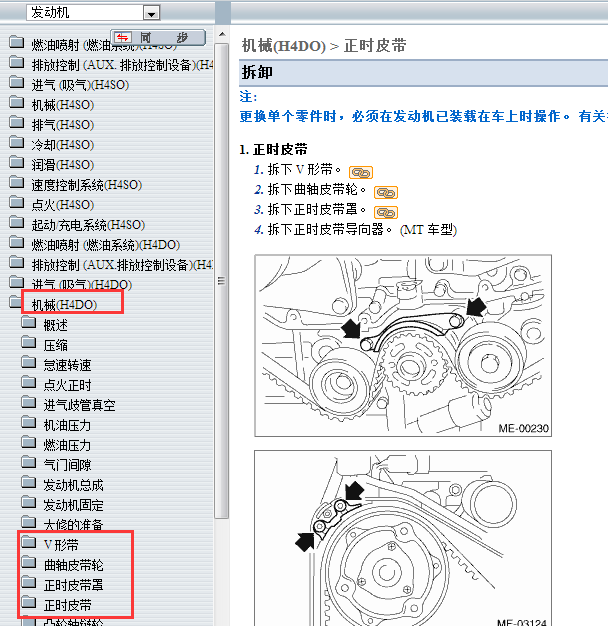
Task: Click folder icon for 压缩
Action: click(28, 343)
